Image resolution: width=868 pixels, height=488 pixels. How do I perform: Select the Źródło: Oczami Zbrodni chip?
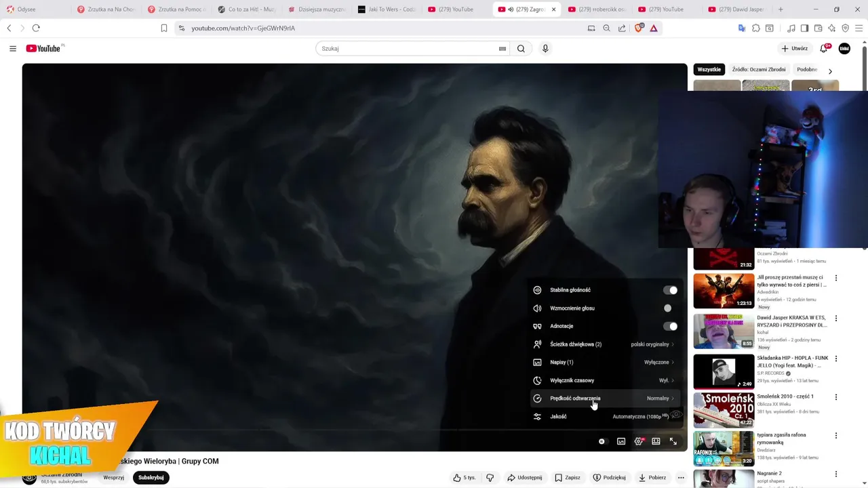(759, 69)
